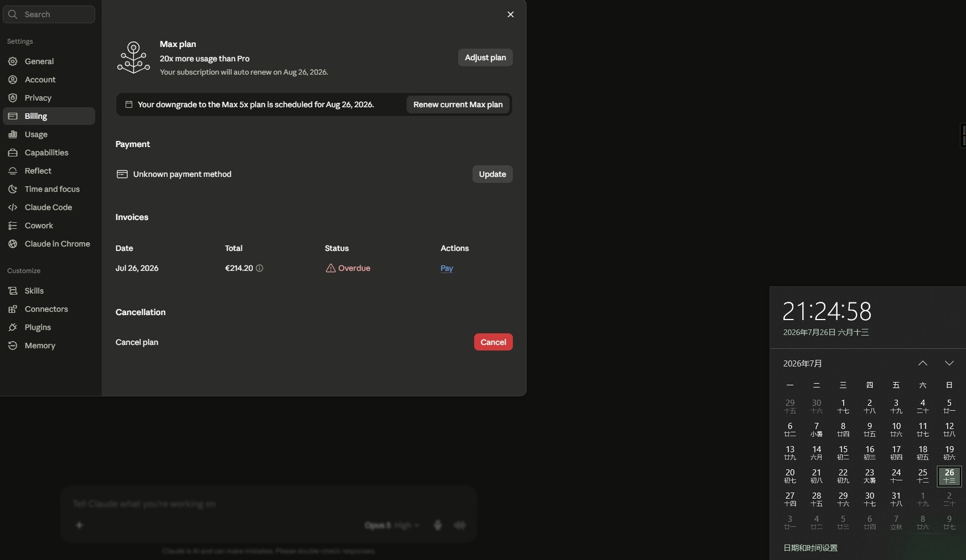The width and height of the screenshot is (966, 560).
Task: Select July 31 in the calendar
Action: click(x=896, y=499)
